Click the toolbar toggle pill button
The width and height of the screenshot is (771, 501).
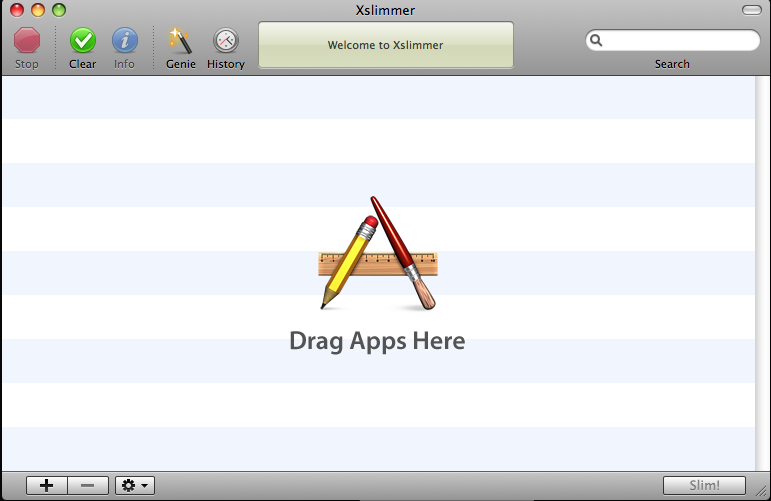click(751, 10)
